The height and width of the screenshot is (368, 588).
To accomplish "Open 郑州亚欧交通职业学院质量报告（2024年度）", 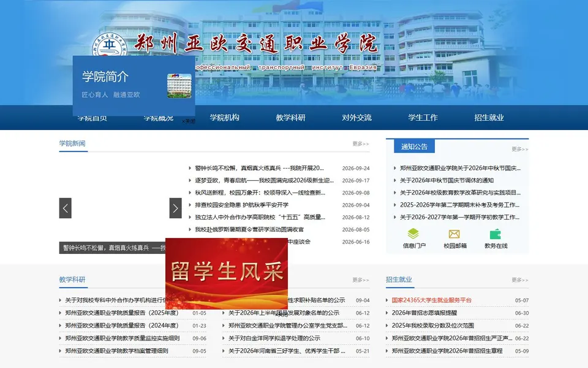I will pos(122,326).
